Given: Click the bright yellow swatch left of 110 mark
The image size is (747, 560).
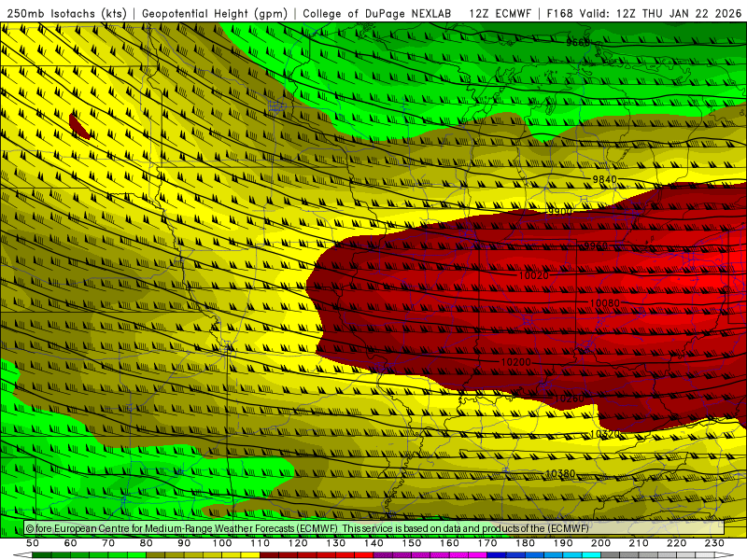Looking at the screenshot, I should click(250, 555).
